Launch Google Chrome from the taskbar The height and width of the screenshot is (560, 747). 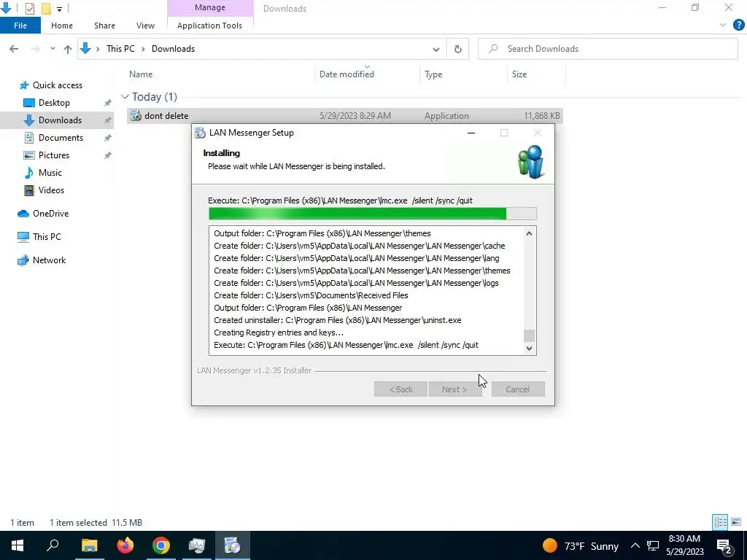(161, 545)
